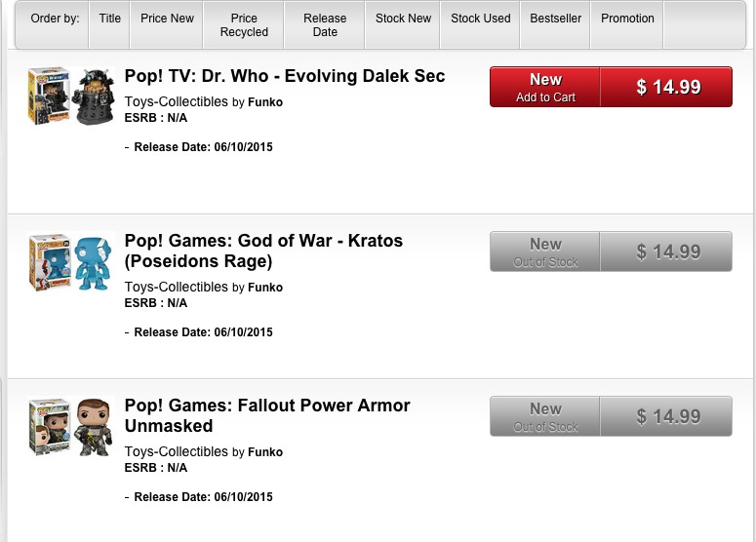Open Fallout Power Armor Unmasked title link
756x542 pixels.
[x=267, y=415]
